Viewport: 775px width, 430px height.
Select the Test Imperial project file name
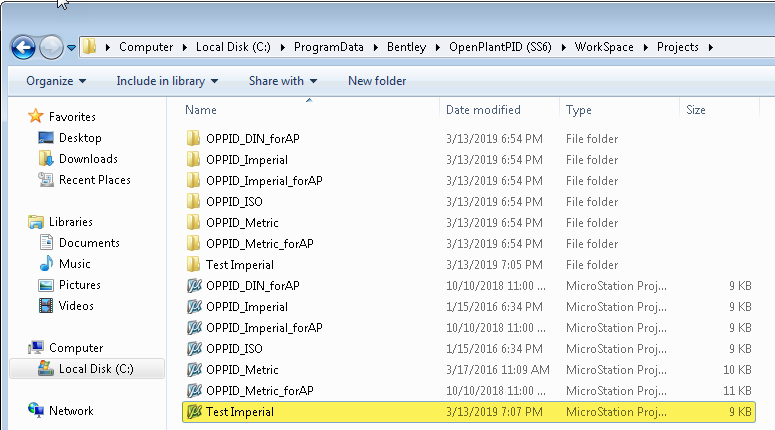tap(240, 412)
